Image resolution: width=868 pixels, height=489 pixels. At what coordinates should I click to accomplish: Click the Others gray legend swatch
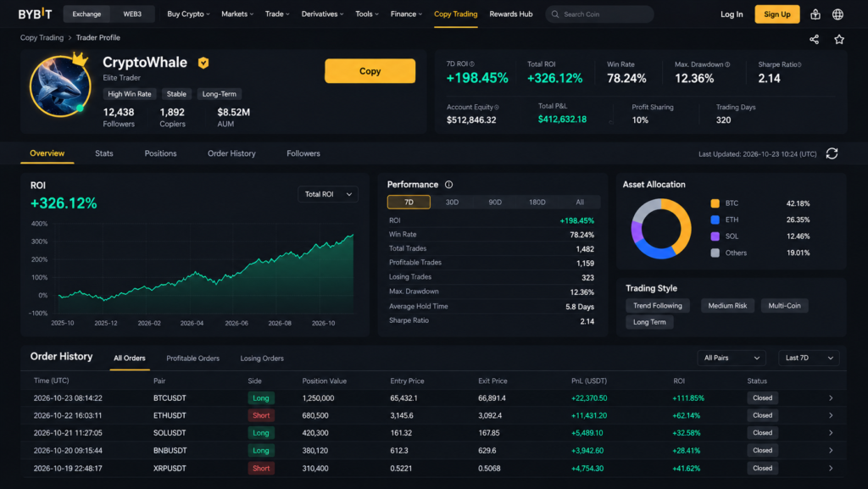click(715, 253)
